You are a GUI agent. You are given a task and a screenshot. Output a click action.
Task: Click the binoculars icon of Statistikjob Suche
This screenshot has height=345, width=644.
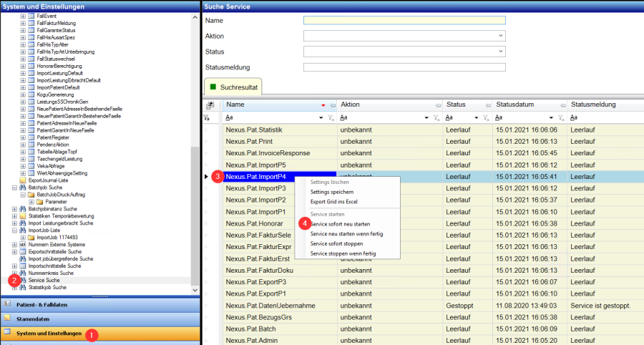pyautogui.click(x=23, y=287)
